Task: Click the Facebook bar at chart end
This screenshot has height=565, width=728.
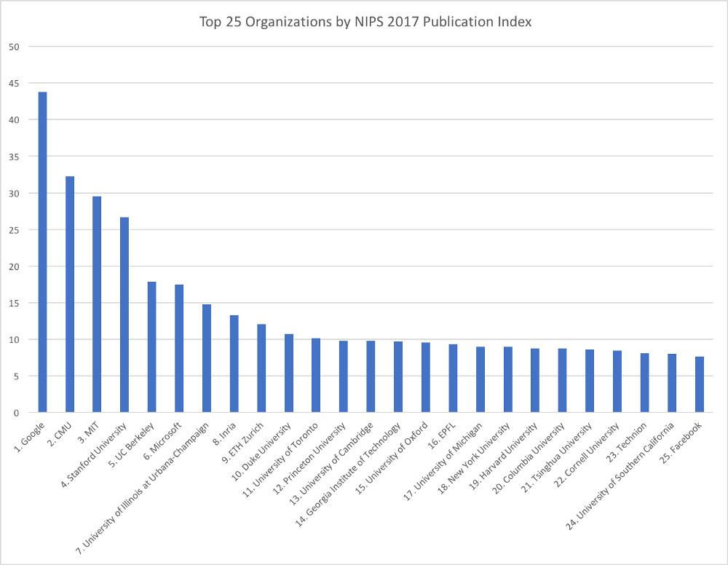Action: [x=699, y=384]
